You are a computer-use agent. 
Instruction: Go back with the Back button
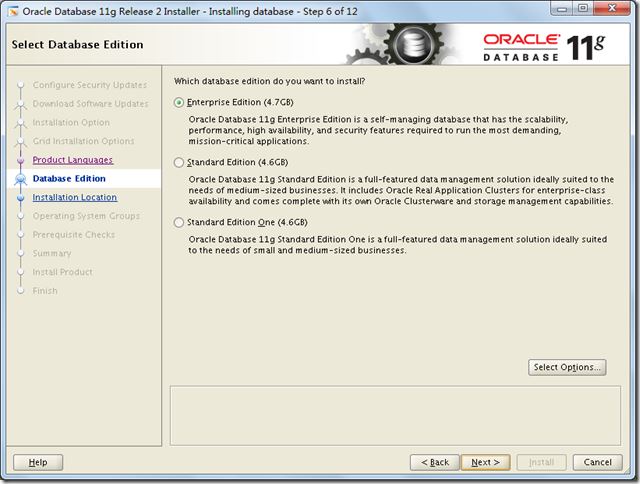tap(435, 462)
